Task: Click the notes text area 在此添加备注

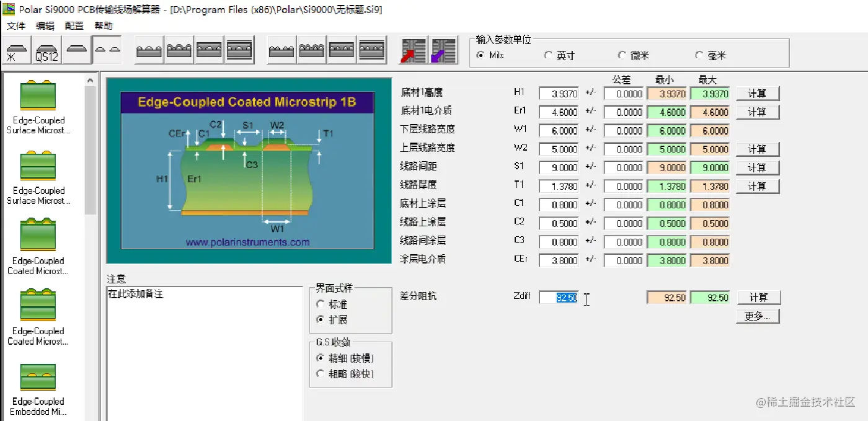Action: click(204, 353)
